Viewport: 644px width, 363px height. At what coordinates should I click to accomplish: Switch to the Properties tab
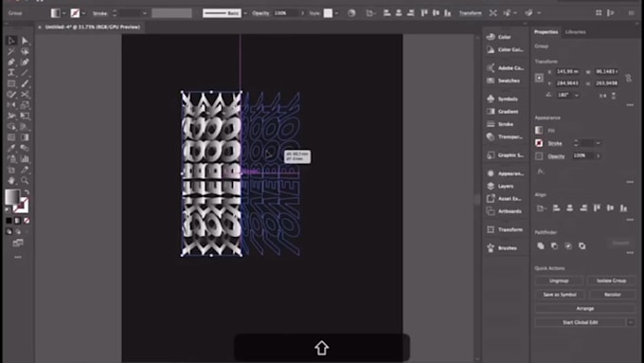tap(546, 32)
